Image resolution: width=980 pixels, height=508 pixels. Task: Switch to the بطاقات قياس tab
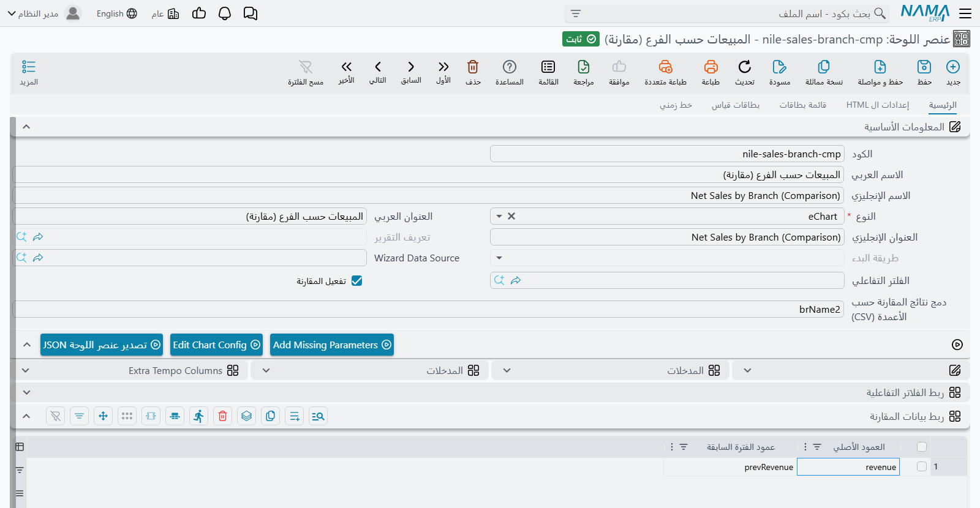[x=736, y=105]
